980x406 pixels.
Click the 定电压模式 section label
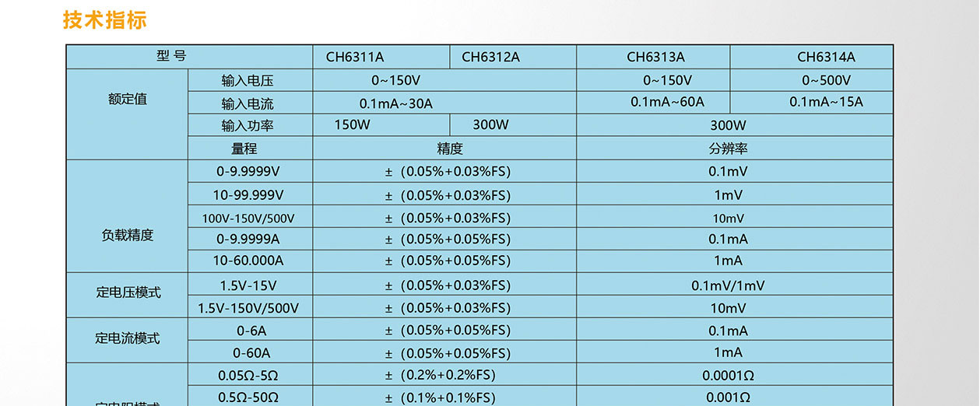[128, 292]
